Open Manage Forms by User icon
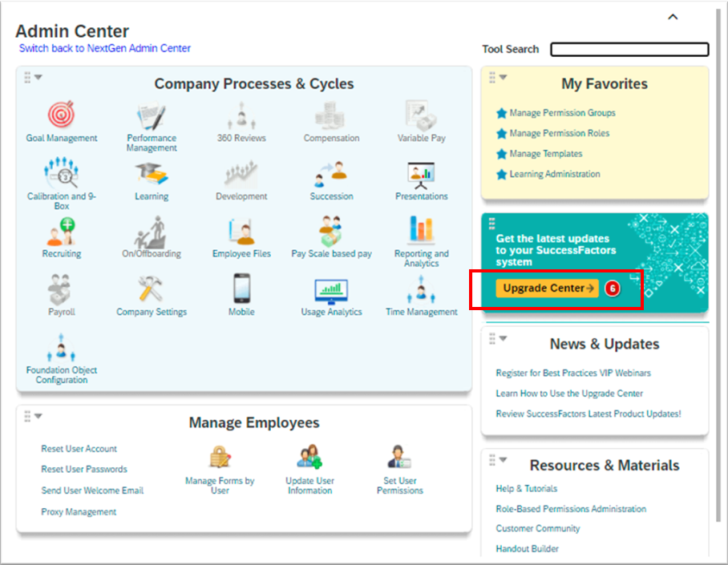 click(x=220, y=456)
